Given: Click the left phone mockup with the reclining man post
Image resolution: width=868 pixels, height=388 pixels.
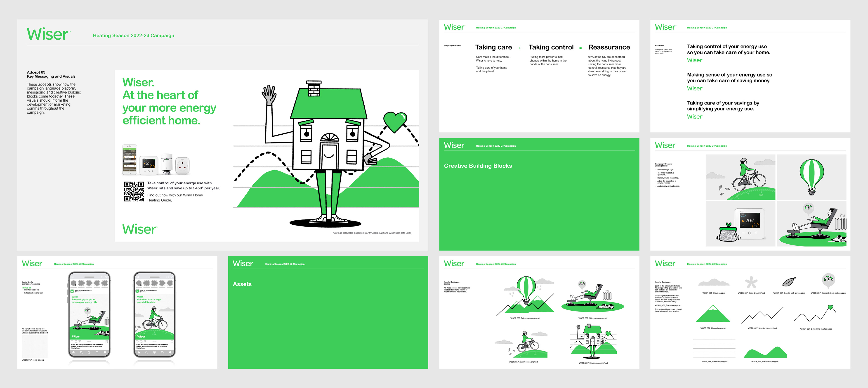Looking at the screenshot, I should click(x=89, y=314).
